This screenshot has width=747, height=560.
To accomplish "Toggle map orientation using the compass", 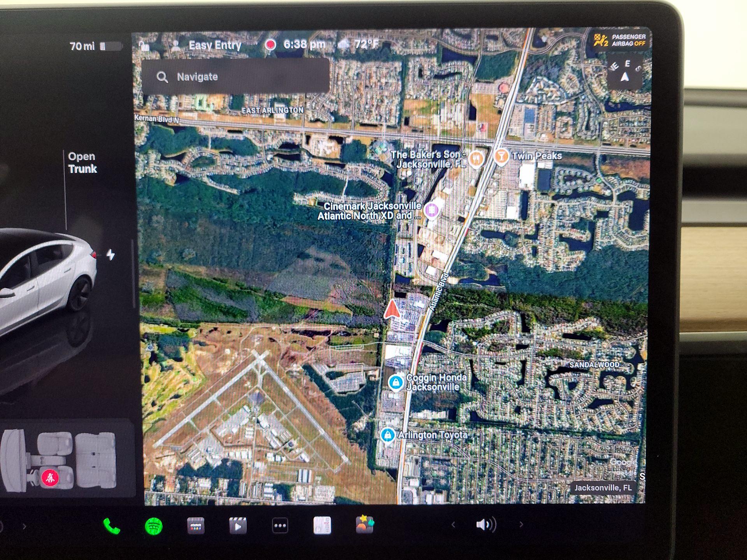I will tap(625, 72).
